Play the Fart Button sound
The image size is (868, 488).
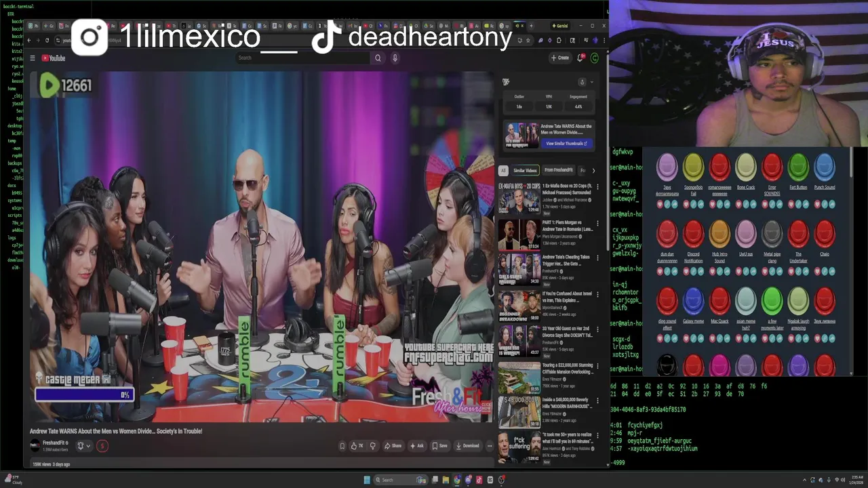click(x=798, y=167)
